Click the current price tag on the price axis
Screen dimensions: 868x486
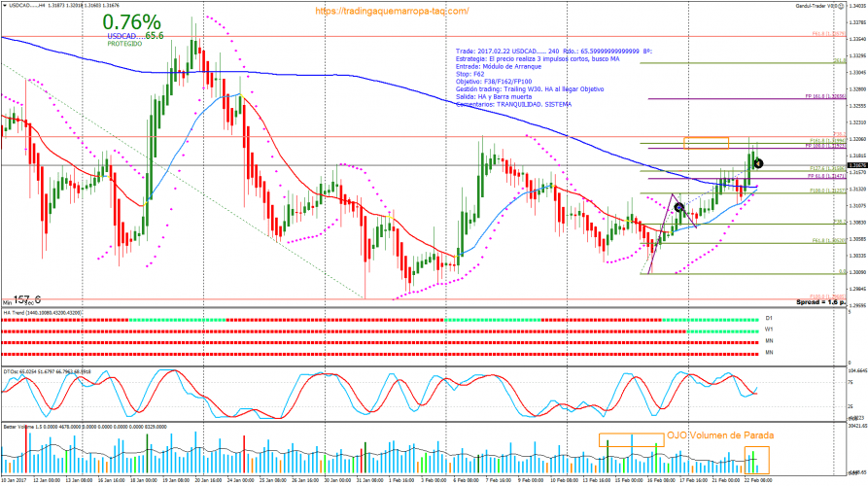tap(856, 166)
